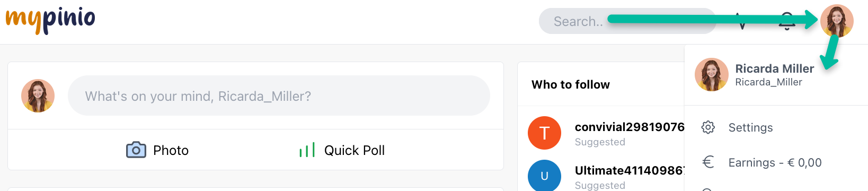Image resolution: width=868 pixels, height=191 pixels.
Task: Open the notifications bell
Action: tap(787, 22)
